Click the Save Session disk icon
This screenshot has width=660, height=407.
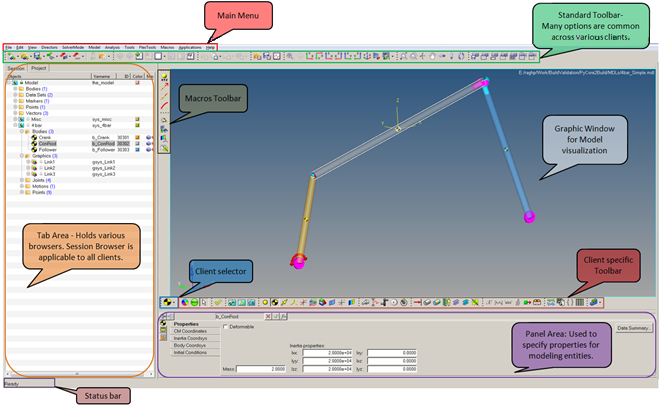click(x=37, y=56)
